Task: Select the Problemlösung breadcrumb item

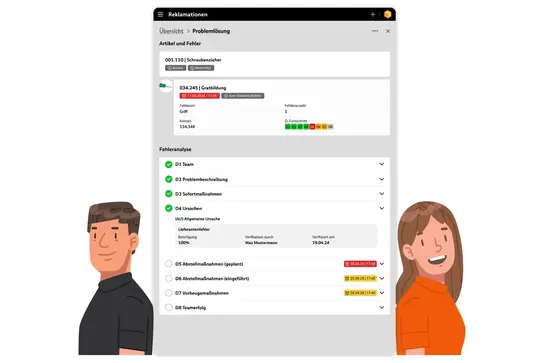Action: [211, 31]
